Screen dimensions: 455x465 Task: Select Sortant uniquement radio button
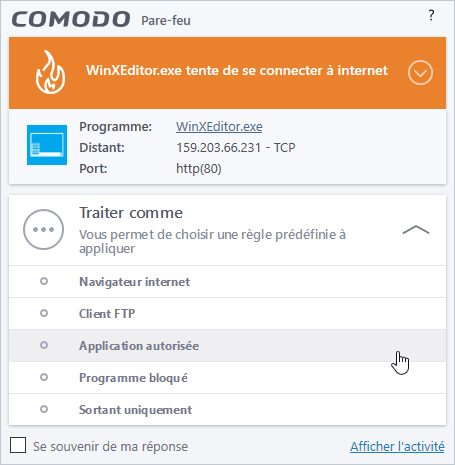click(x=44, y=409)
